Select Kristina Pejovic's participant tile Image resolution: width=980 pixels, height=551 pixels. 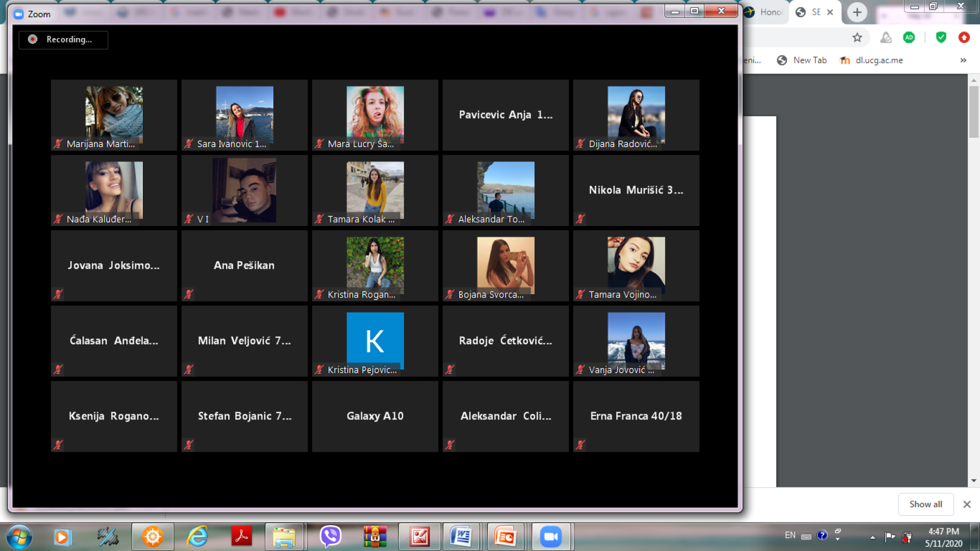(x=375, y=341)
